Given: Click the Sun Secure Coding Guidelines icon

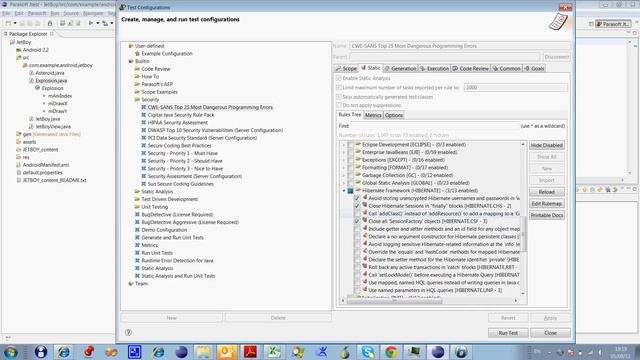Looking at the screenshot, I should [x=144, y=184].
